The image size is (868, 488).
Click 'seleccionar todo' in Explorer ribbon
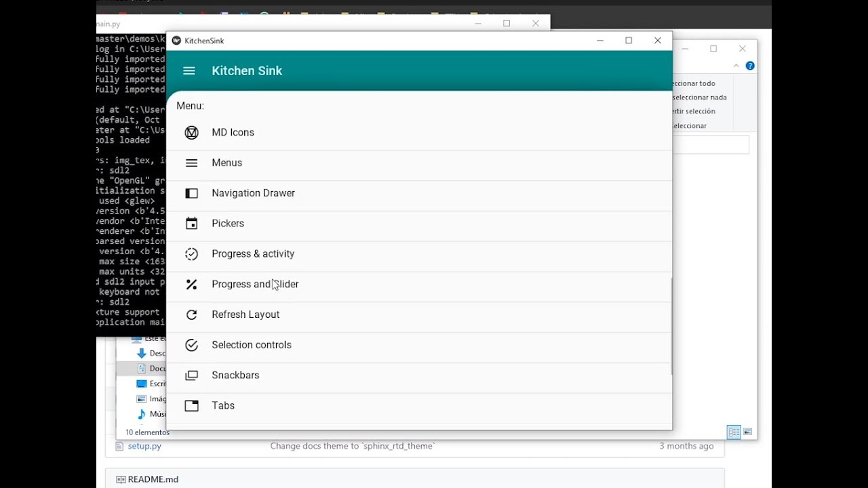click(694, 83)
